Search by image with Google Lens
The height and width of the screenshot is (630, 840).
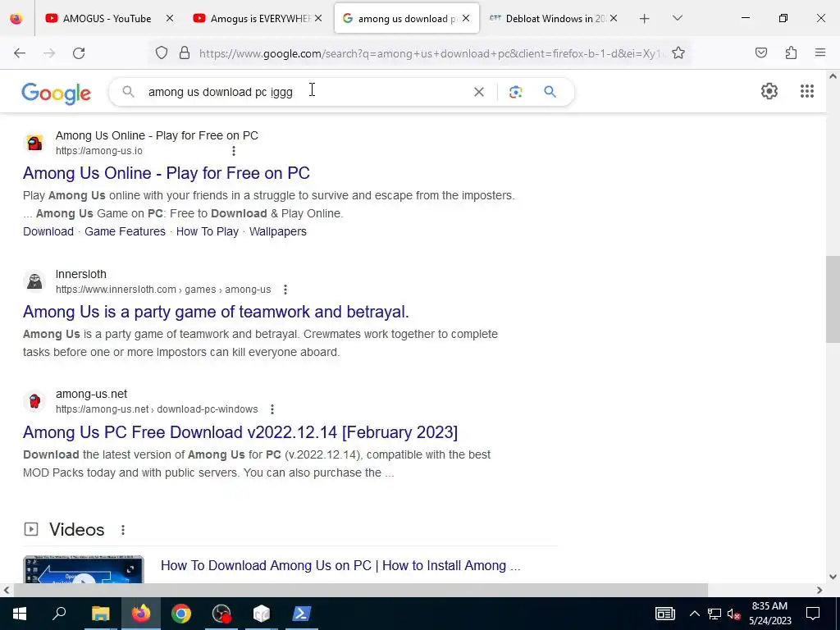click(515, 92)
